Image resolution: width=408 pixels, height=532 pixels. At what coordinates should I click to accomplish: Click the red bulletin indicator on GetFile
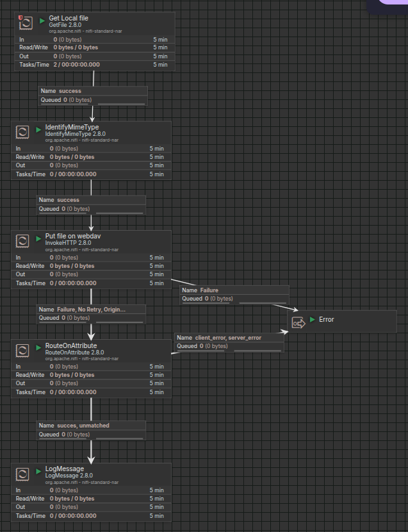coord(20,17)
